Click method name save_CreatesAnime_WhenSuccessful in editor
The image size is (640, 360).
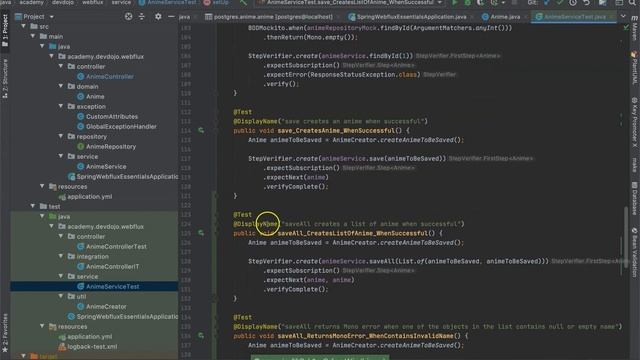[x=336, y=131]
